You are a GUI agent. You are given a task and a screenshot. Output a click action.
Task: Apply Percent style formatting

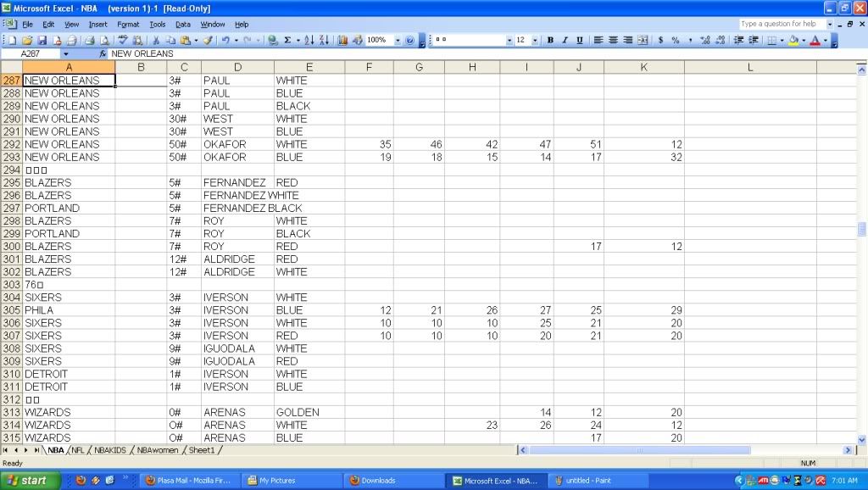(x=676, y=41)
